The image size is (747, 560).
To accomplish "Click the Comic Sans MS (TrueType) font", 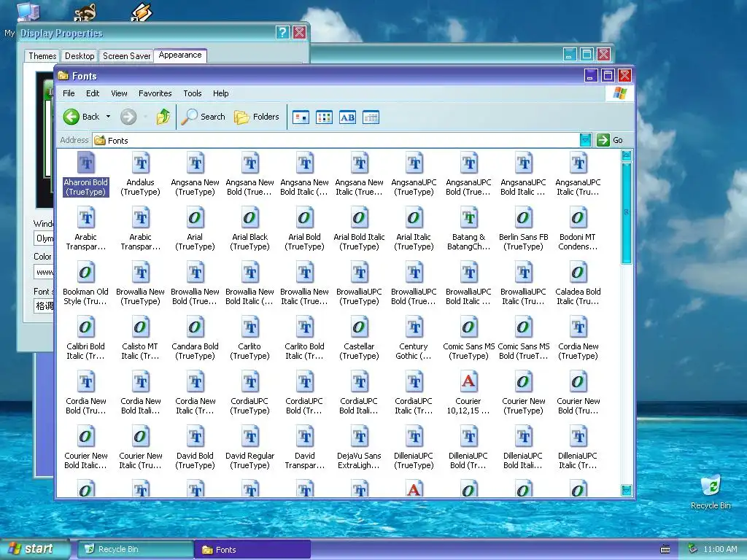I will [x=469, y=338].
